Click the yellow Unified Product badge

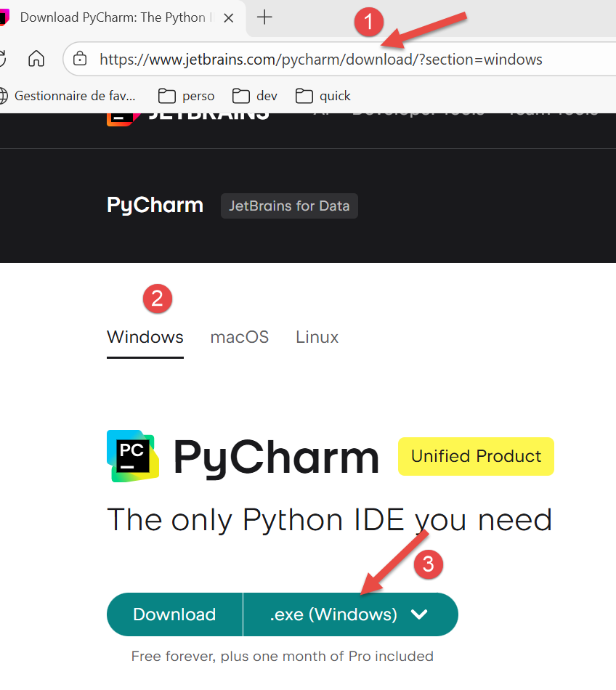(x=476, y=456)
